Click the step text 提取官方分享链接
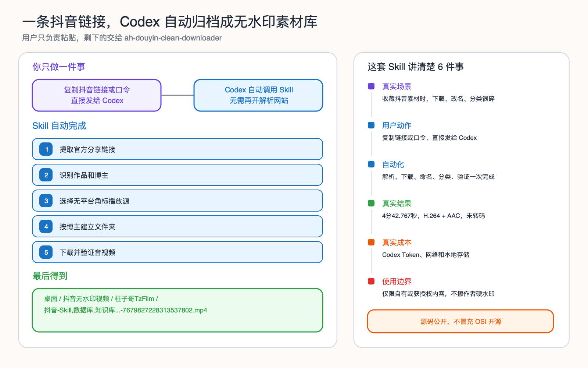This screenshot has height=368, width=588. (87, 149)
